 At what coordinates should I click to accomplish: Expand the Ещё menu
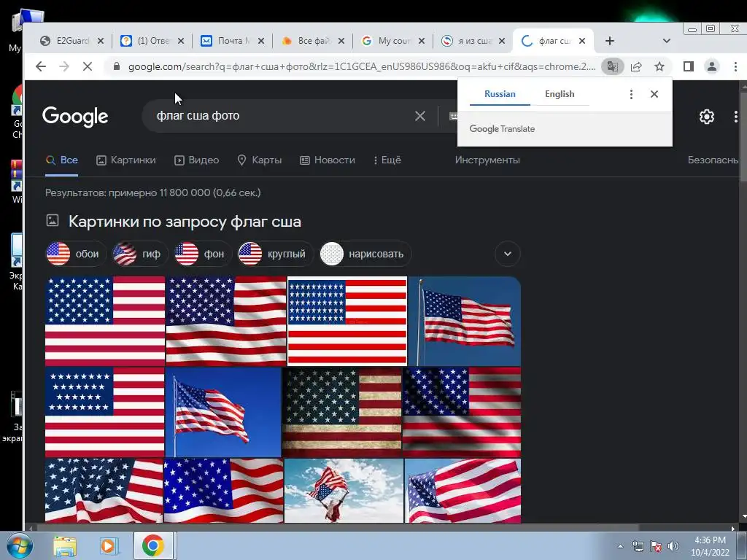point(387,160)
